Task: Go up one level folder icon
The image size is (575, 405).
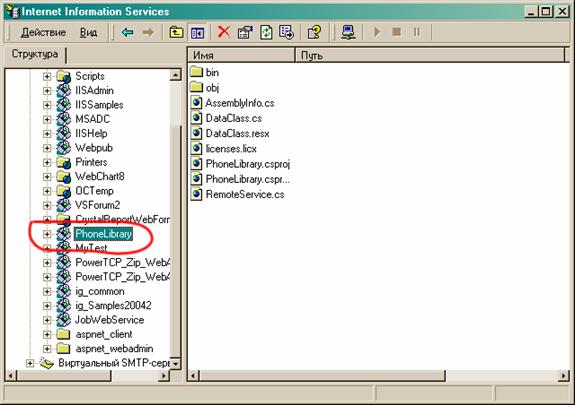Action: point(176,33)
